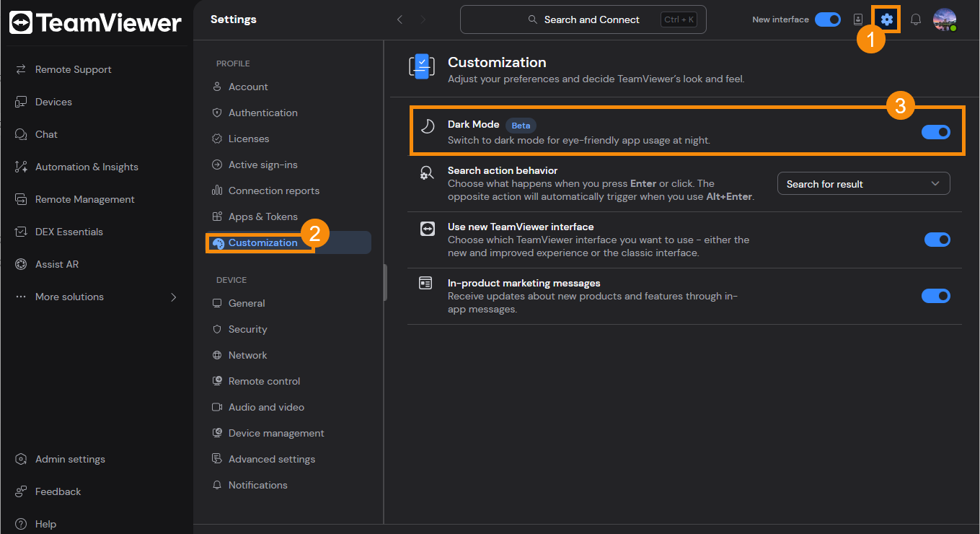Open Licenses settings
The image size is (980, 534).
(249, 139)
